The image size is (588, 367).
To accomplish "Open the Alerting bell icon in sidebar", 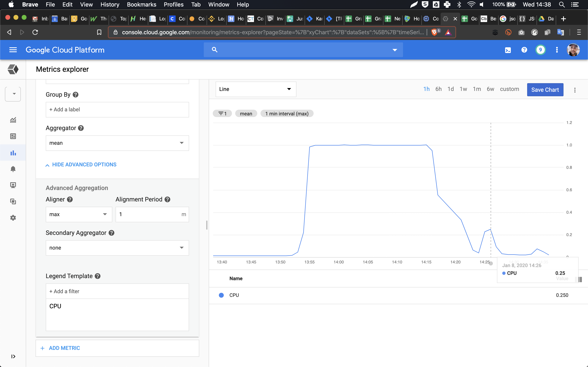I will point(13,169).
